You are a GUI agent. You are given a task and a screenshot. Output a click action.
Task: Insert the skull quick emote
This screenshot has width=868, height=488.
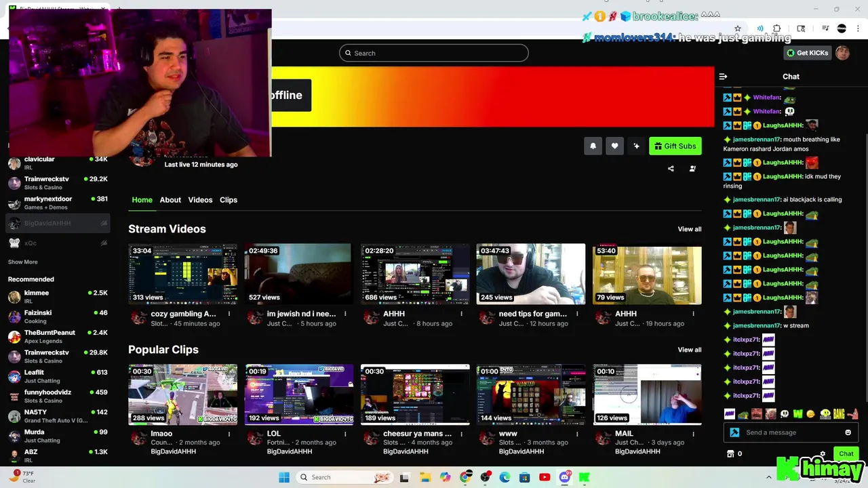pyautogui.click(x=785, y=414)
